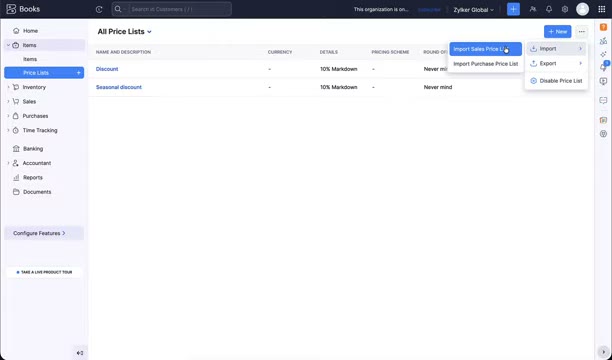Expand the Inventory sidebar section

[x=8, y=87]
